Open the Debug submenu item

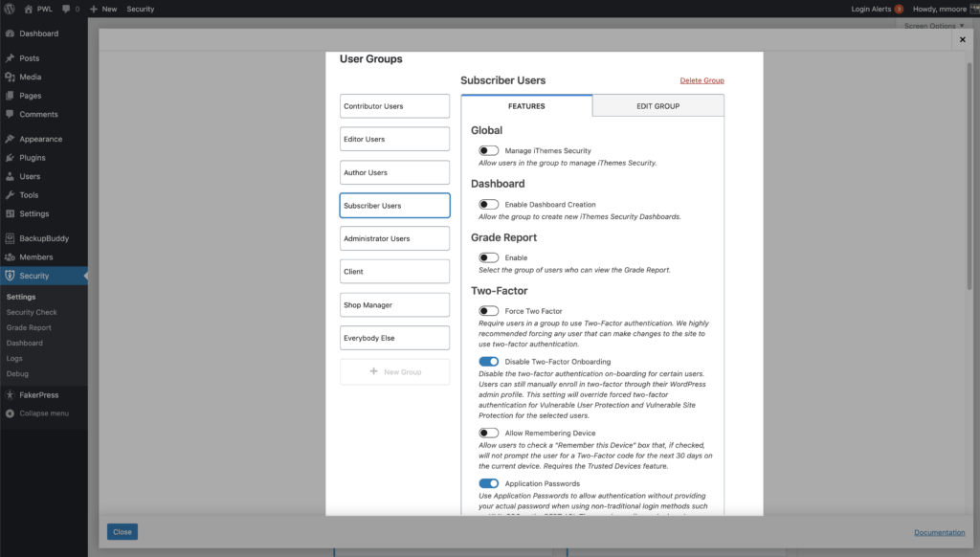17,374
